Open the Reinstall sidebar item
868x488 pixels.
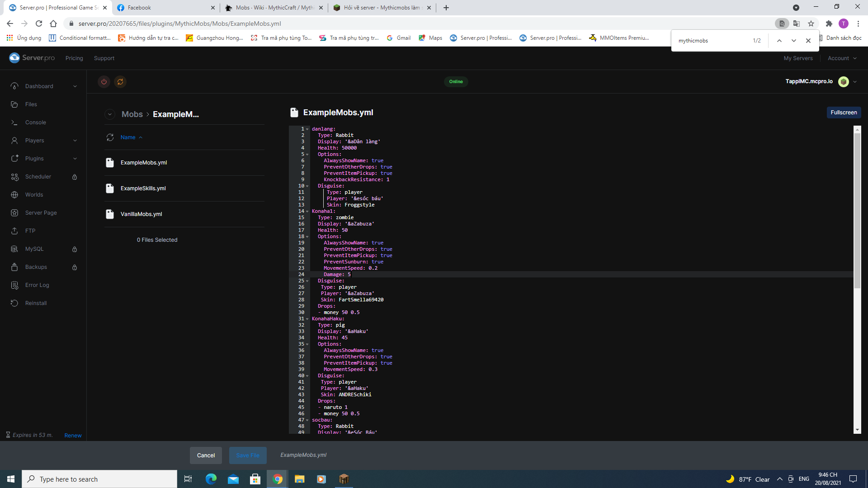36,303
